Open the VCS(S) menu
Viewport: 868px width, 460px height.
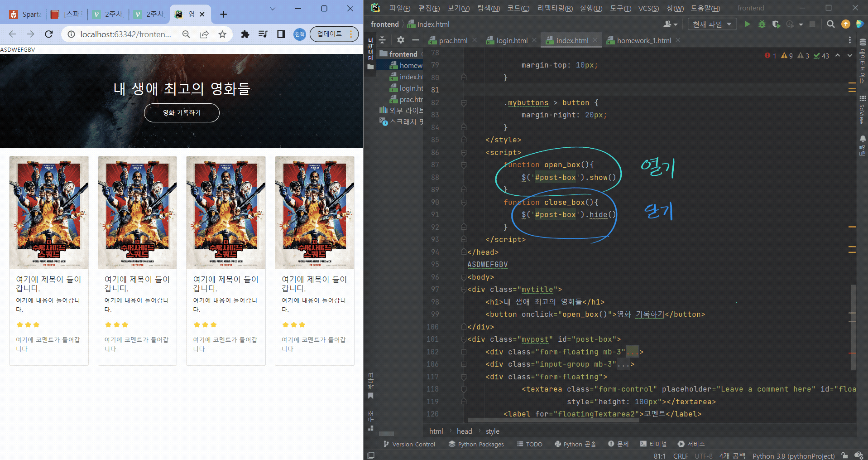click(x=648, y=8)
